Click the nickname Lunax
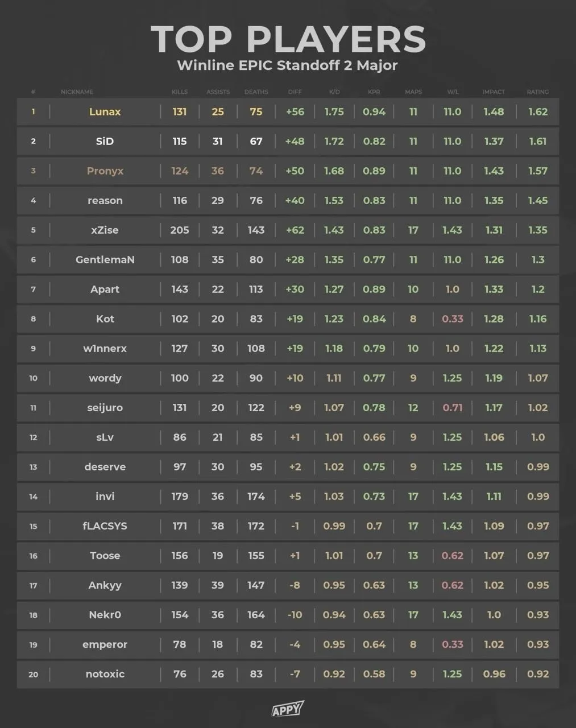Viewport: 576px width, 728px height. click(105, 112)
